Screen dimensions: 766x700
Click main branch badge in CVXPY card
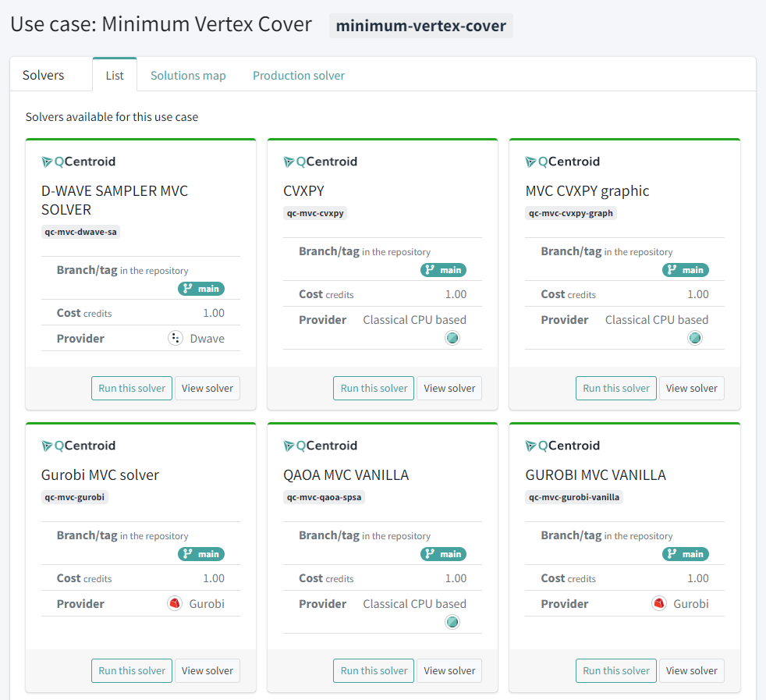[443, 270]
